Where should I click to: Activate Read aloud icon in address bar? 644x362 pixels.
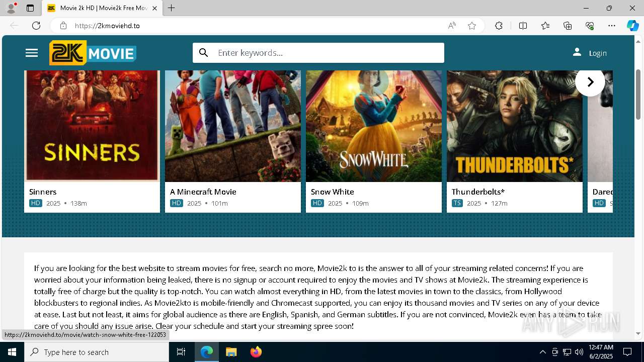point(452,26)
